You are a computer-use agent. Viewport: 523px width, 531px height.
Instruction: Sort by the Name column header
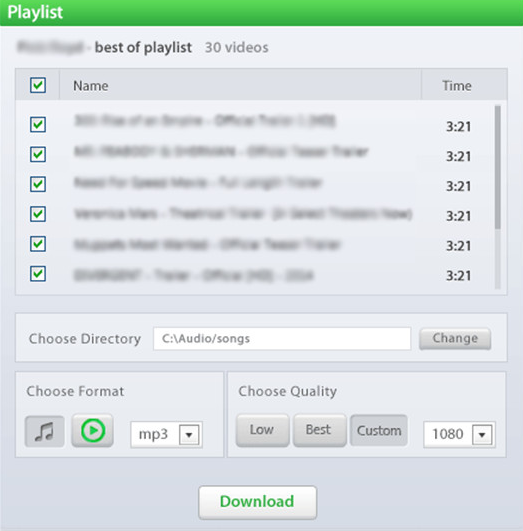pos(91,86)
